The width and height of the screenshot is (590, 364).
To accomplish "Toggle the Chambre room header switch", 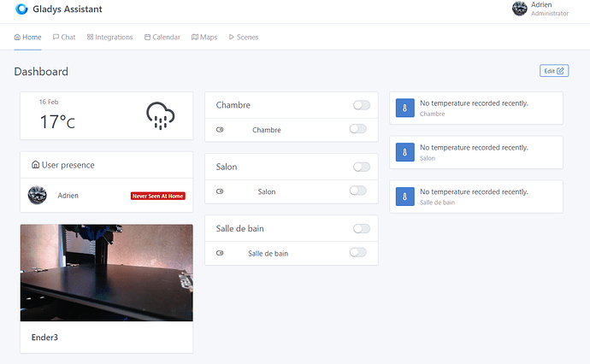I will (362, 105).
